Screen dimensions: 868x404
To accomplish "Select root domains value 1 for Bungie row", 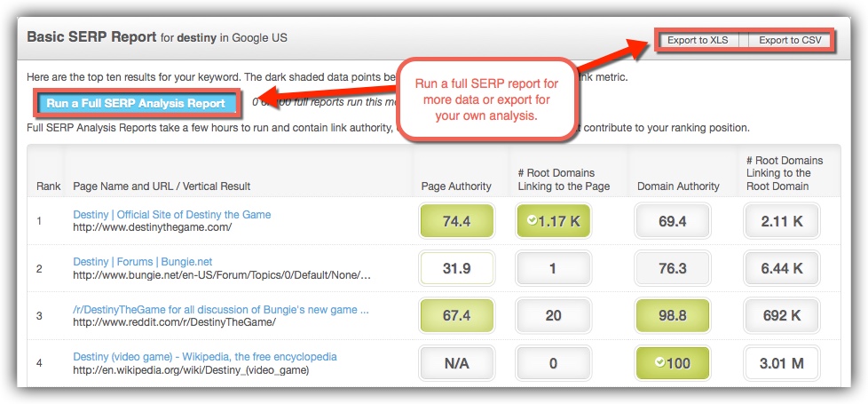I will pyautogui.click(x=553, y=269).
